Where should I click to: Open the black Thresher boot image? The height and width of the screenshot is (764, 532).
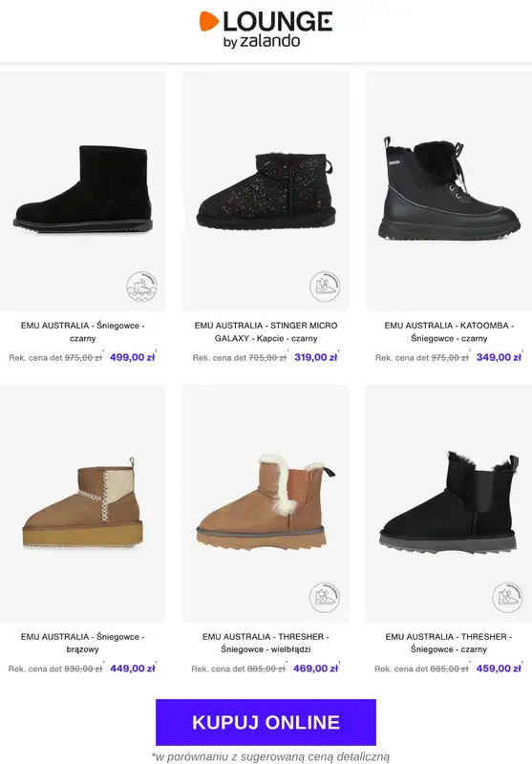tap(449, 503)
